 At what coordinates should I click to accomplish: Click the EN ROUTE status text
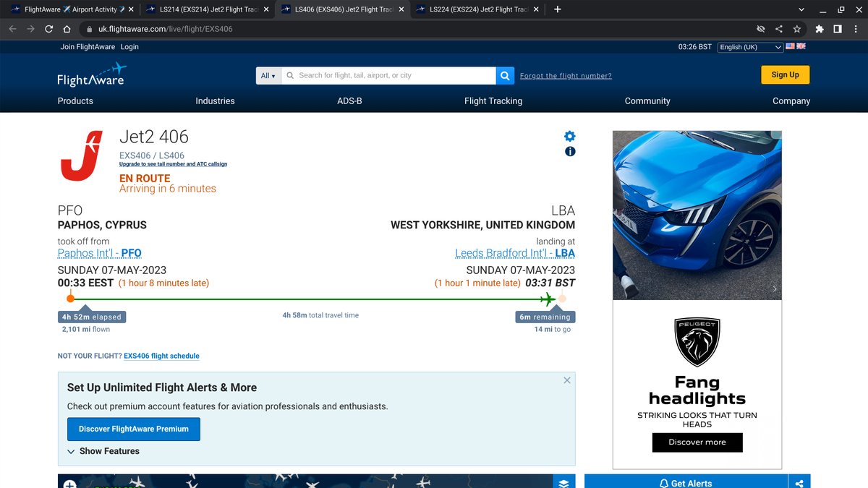coord(145,178)
